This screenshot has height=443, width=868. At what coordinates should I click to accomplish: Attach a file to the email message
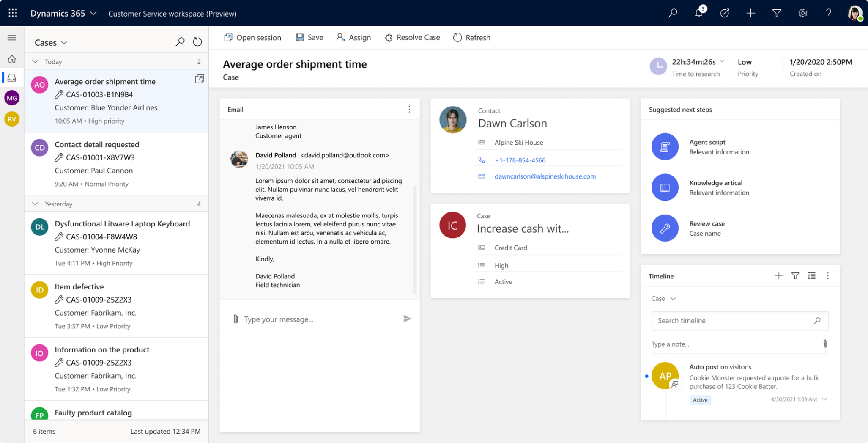[x=235, y=319]
